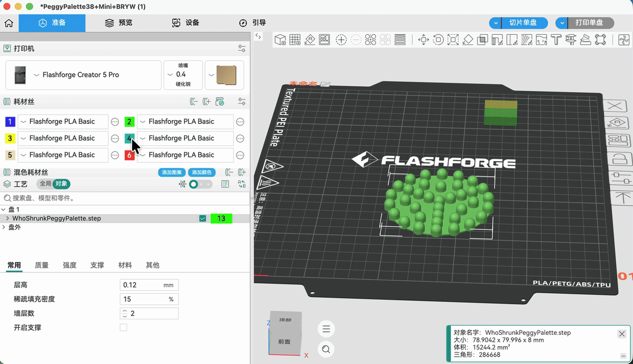Open the 其他 settings tab
The image size is (633, 364).
pyautogui.click(x=153, y=265)
